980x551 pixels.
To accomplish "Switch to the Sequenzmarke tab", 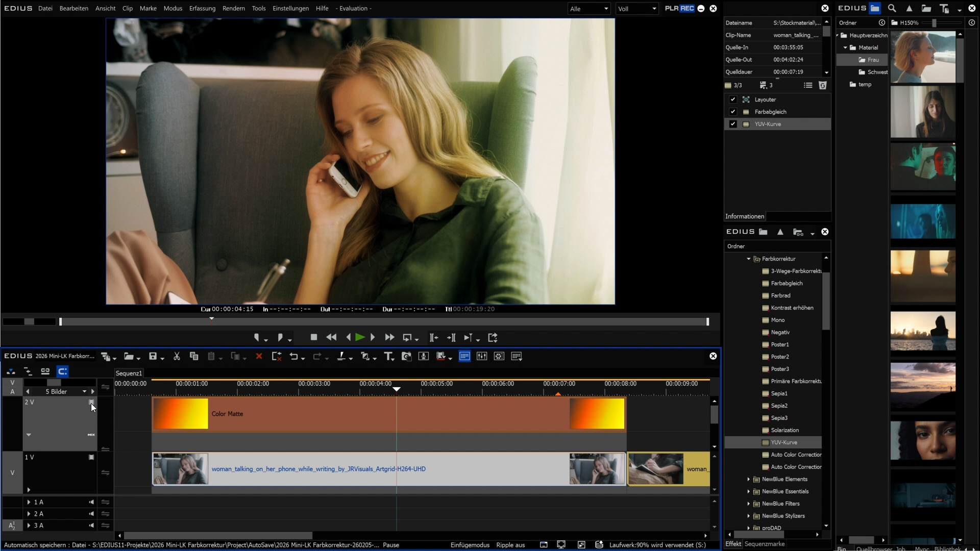I will 764,544.
